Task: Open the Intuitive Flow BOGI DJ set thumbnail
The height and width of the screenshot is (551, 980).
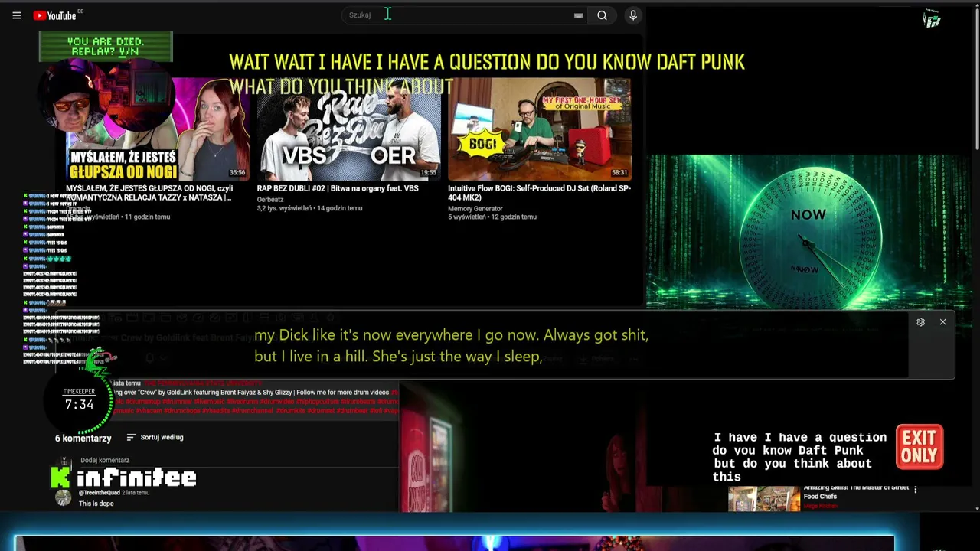Action: pos(540,129)
